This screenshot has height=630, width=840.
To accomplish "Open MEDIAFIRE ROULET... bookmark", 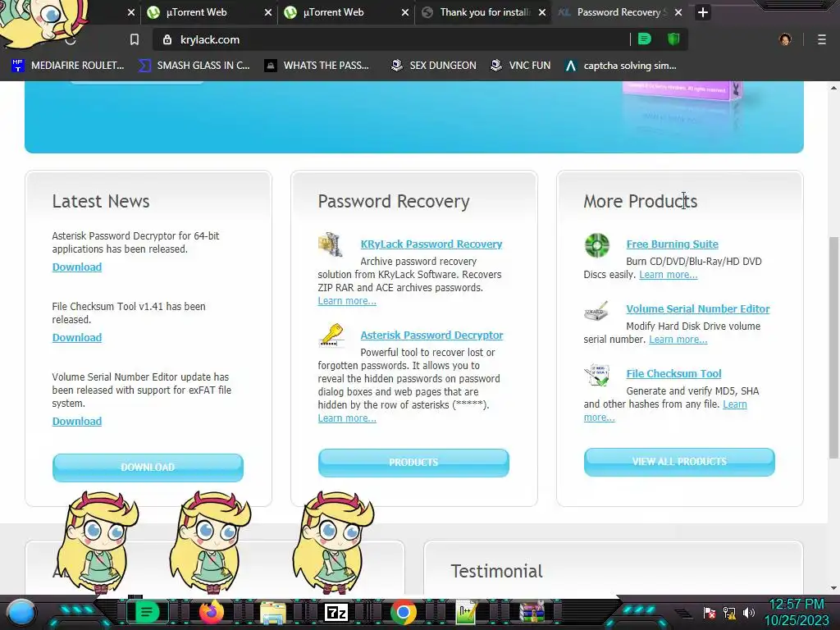I will [x=68, y=66].
